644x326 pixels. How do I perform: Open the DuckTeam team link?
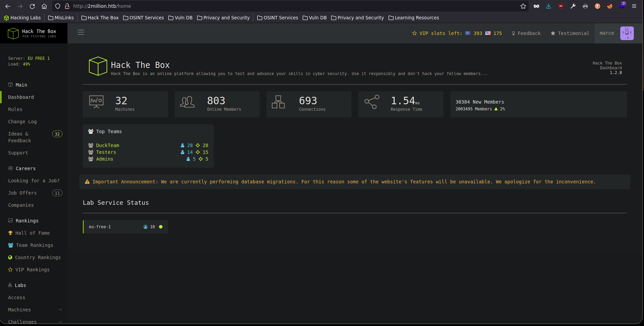click(x=108, y=145)
